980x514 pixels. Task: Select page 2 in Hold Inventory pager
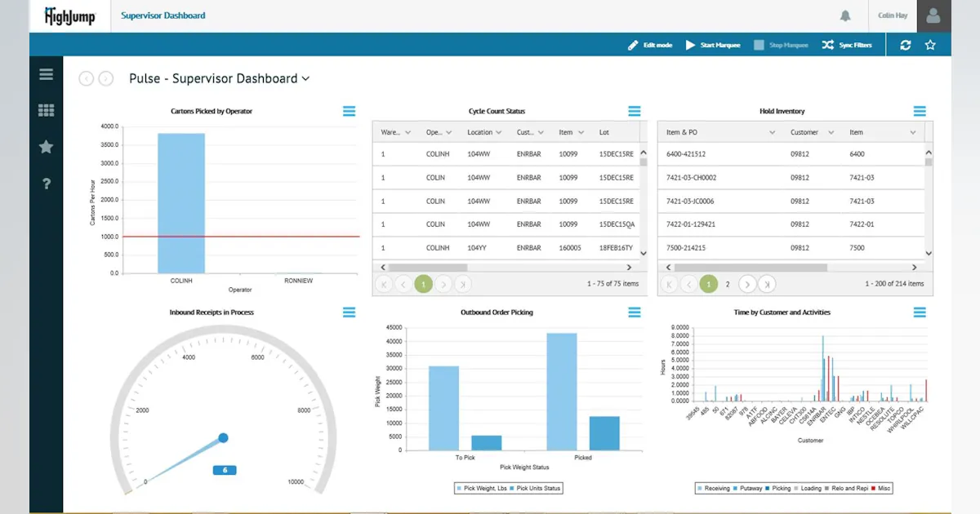(728, 284)
